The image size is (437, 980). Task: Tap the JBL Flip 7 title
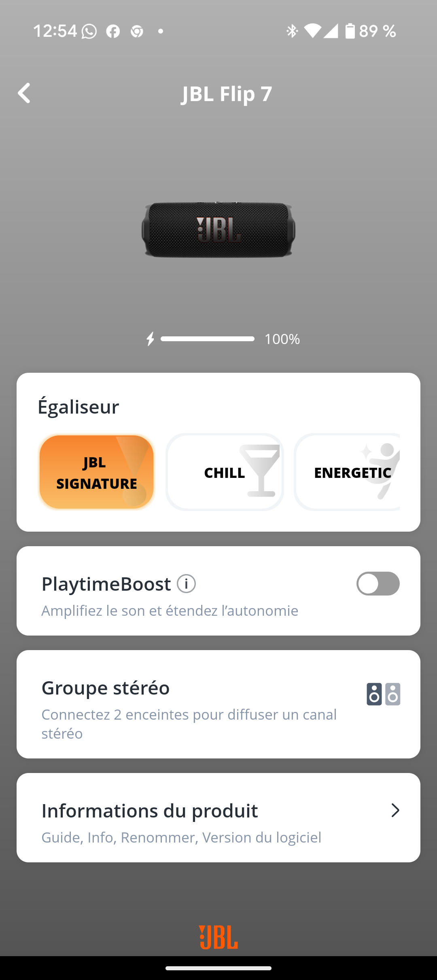click(x=227, y=94)
